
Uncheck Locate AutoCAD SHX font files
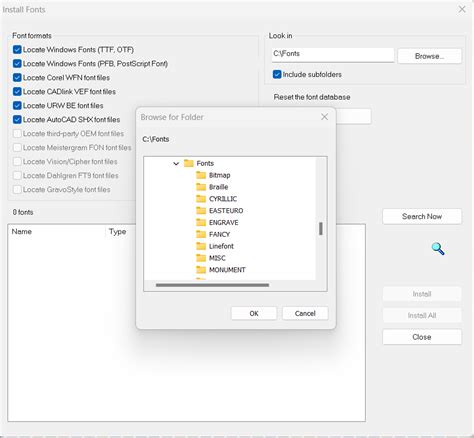[x=17, y=119]
